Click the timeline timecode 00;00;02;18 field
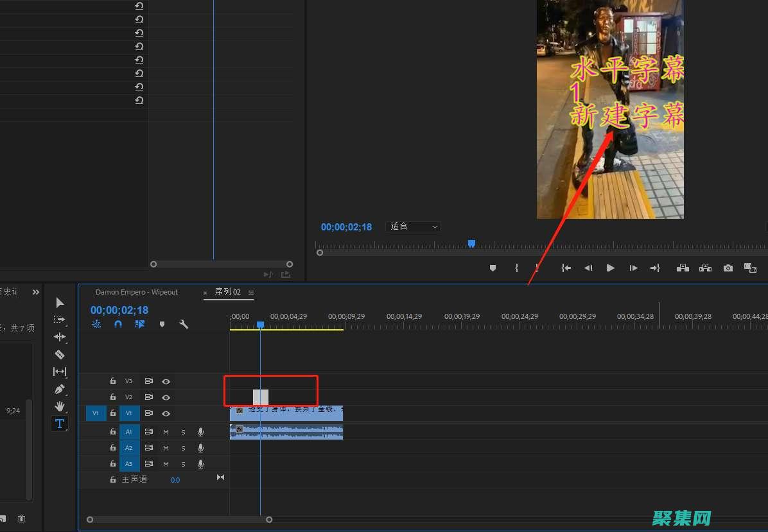768x532 pixels. tap(119, 310)
